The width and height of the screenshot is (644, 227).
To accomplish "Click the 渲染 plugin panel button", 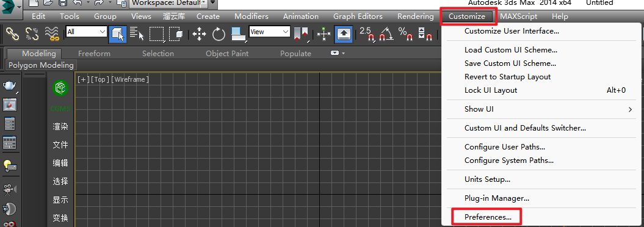I will click(60, 126).
